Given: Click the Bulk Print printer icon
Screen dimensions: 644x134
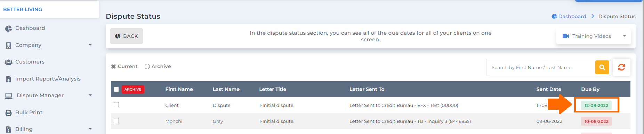Looking at the screenshot, I should [x=8, y=112].
